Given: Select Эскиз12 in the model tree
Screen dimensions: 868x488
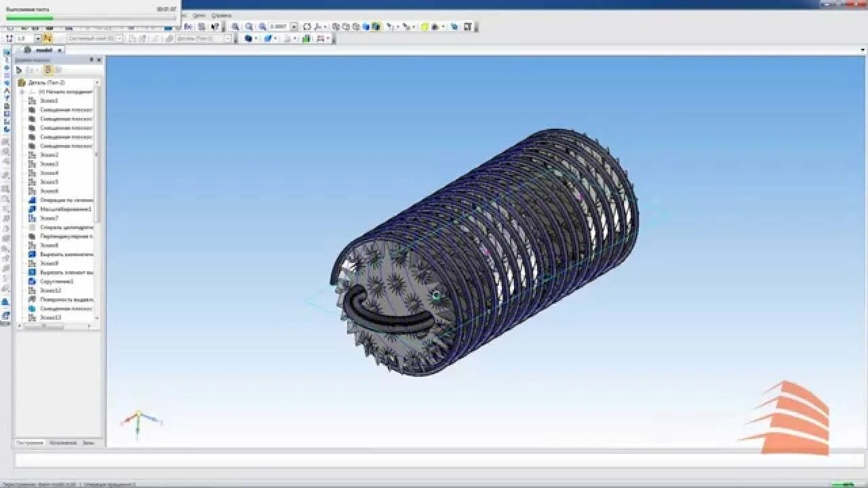Looking at the screenshot, I should pos(50,290).
